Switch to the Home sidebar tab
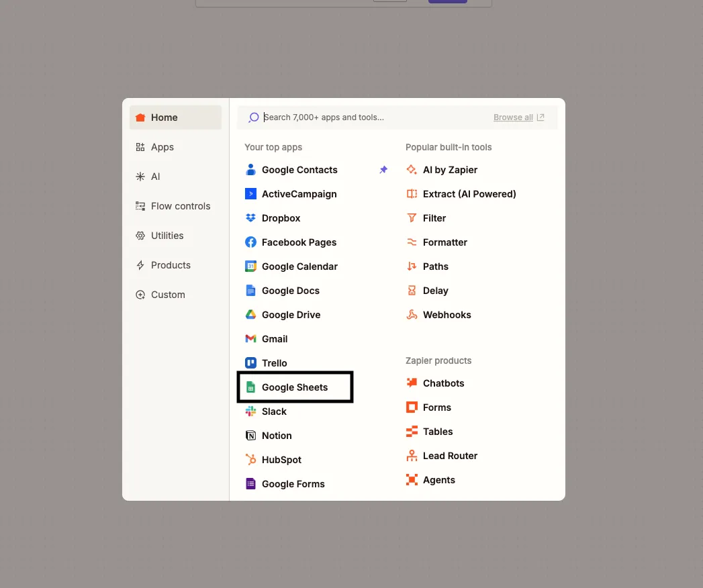 (x=175, y=117)
